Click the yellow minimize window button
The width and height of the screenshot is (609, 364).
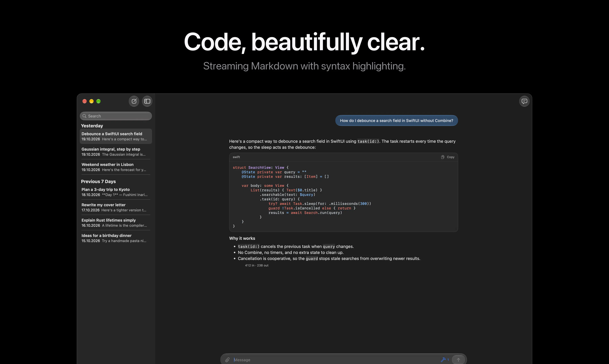click(91, 101)
